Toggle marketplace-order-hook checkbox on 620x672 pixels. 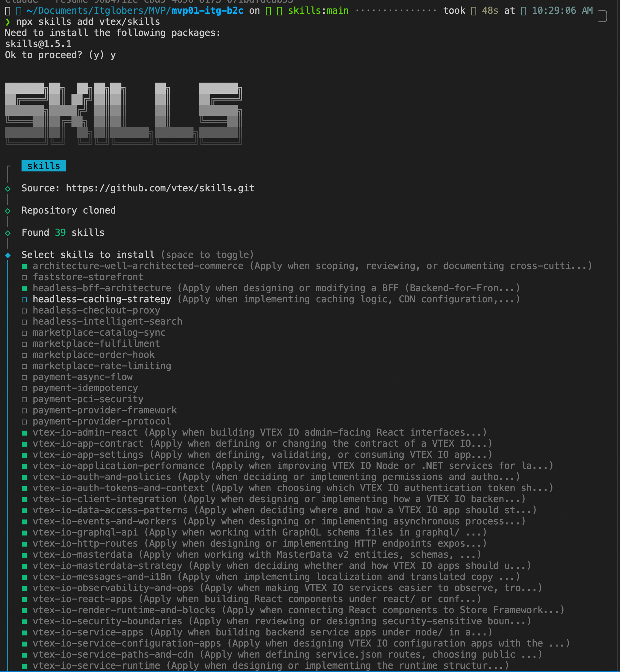point(24,355)
